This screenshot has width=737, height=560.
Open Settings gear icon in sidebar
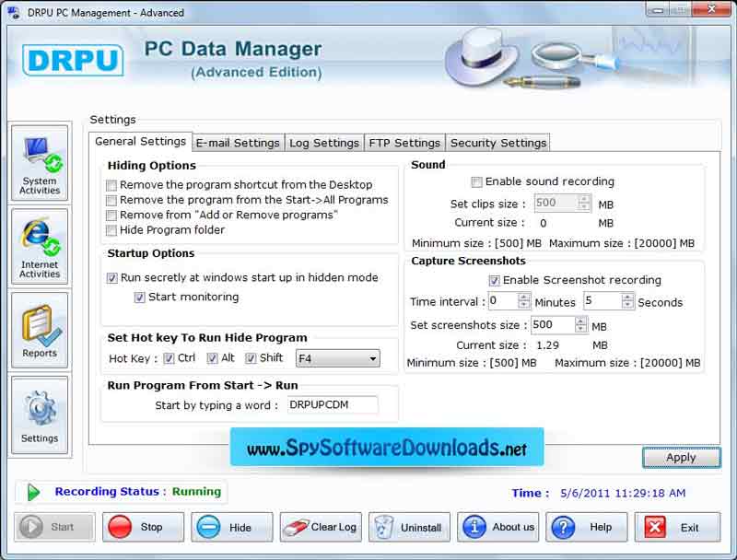(40, 415)
